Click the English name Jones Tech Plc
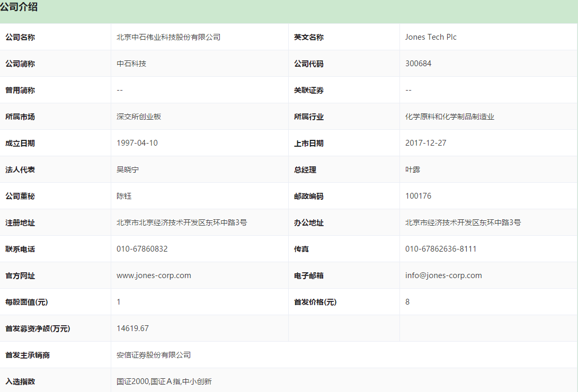Screen dimensions: 578x392 [x=431, y=37]
